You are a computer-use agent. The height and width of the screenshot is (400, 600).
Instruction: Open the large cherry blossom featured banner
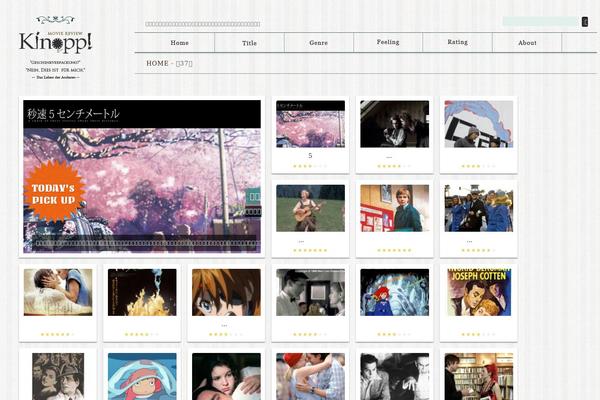click(142, 176)
